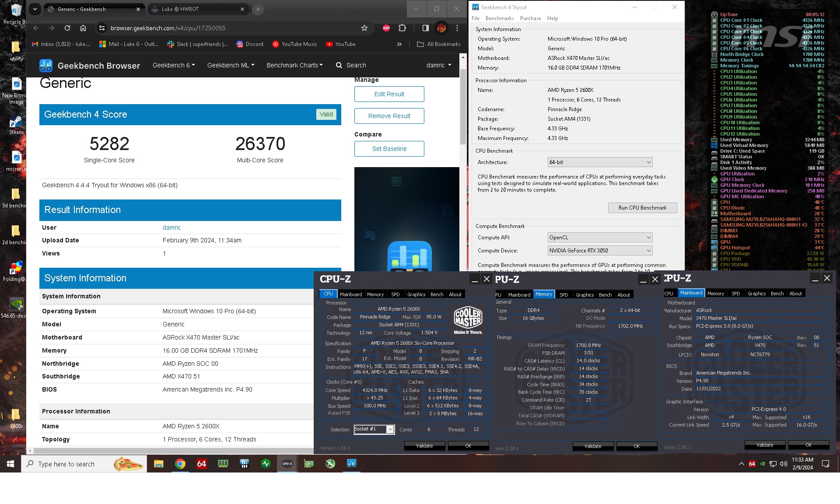This screenshot has height=504, width=840.
Task: Open the Chrome extensions puzzle icon
Action: (402, 28)
